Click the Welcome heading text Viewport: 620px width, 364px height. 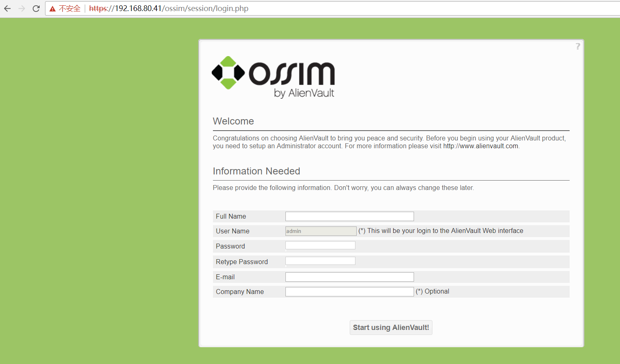coord(233,121)
